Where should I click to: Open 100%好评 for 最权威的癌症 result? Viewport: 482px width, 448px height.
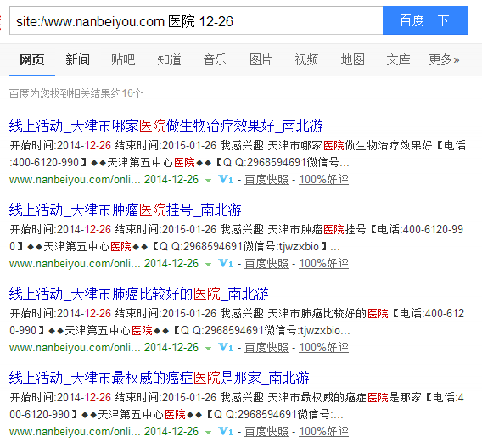coord(323,431)
